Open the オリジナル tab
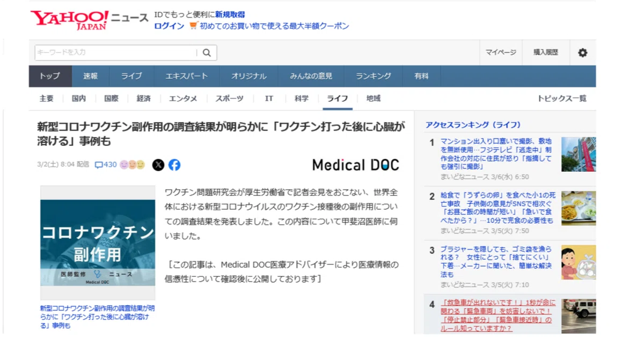 [x=249, y=76]
